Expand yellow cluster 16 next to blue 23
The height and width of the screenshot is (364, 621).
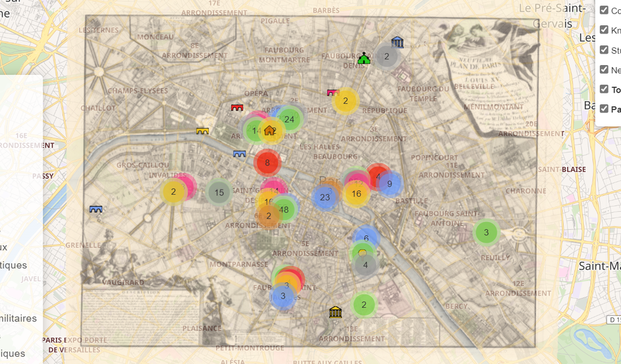[357, 193]
